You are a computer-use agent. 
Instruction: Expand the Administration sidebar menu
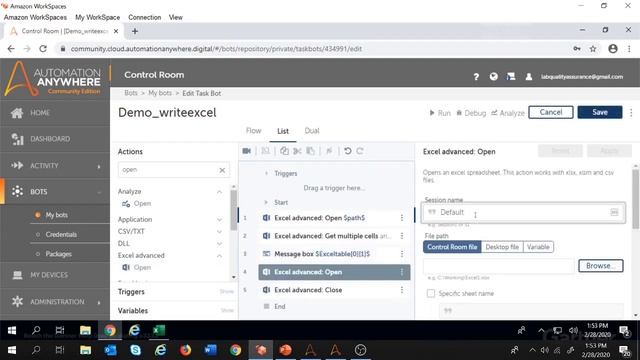coord(99,302)
